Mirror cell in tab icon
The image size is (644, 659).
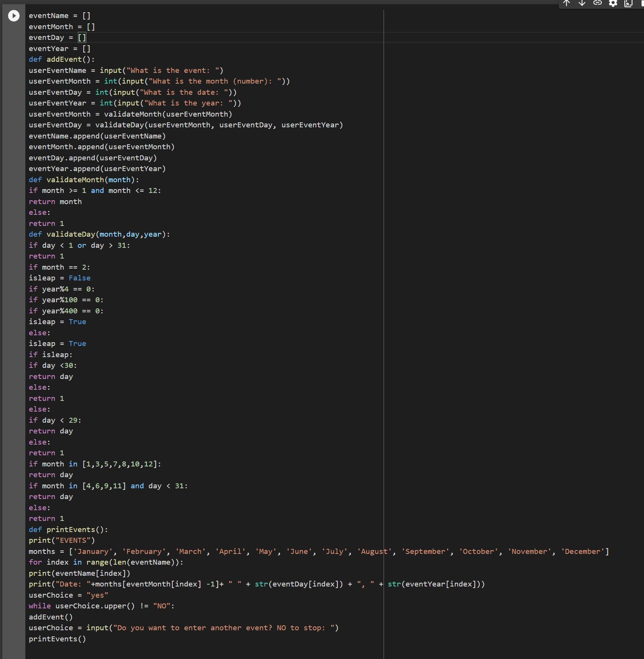tap(628, 4)
